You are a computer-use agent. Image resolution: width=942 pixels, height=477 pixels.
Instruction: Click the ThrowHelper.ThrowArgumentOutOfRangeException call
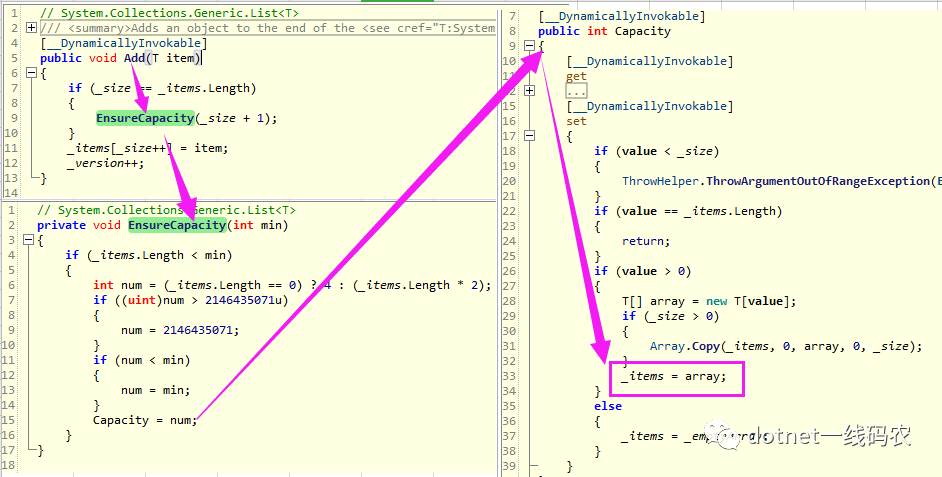pyautogui.click(x=782, y=181)
